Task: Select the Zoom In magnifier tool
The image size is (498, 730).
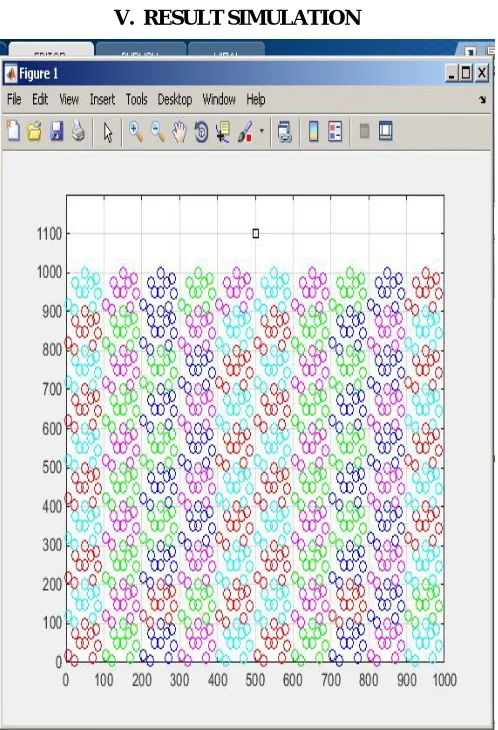Action: click(136, 132)
